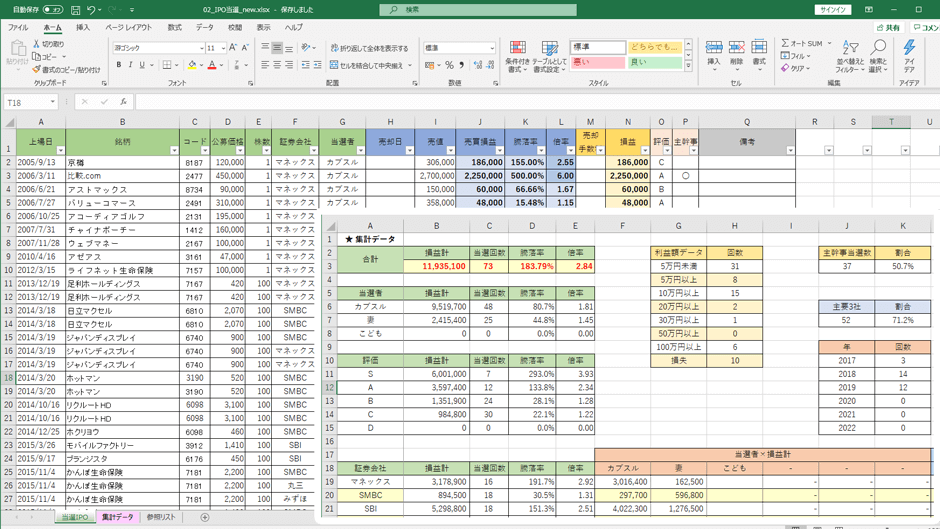Click the Undo arrow icon
This screenshot has width=940, height=529.
point(91,9)
